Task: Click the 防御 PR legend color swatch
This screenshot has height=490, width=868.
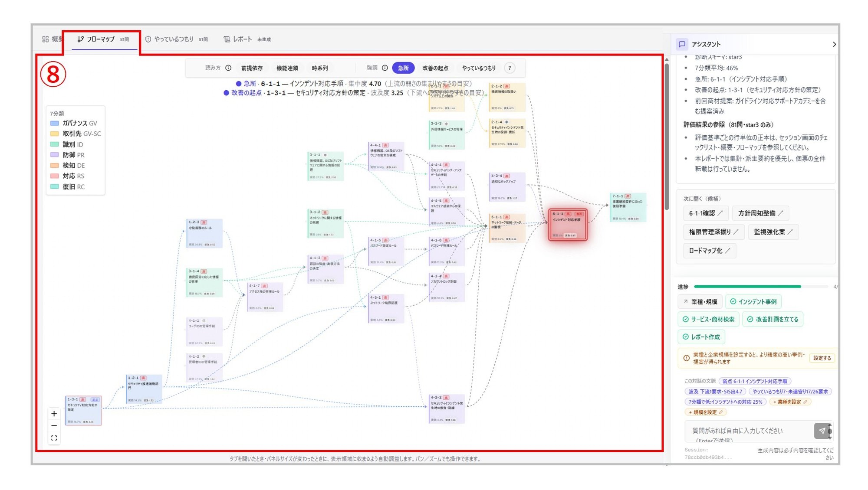Action: (55, 155)
